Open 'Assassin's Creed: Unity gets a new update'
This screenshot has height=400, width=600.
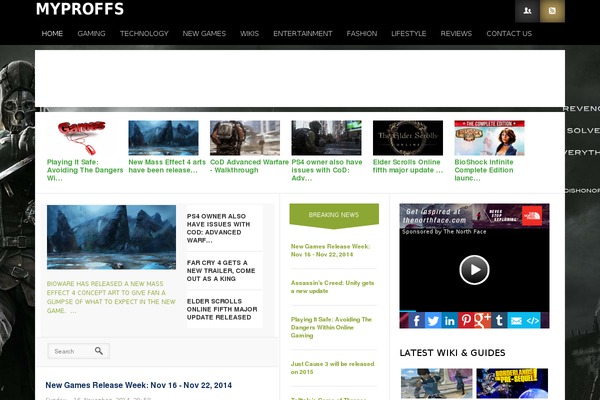click(332, 287)
